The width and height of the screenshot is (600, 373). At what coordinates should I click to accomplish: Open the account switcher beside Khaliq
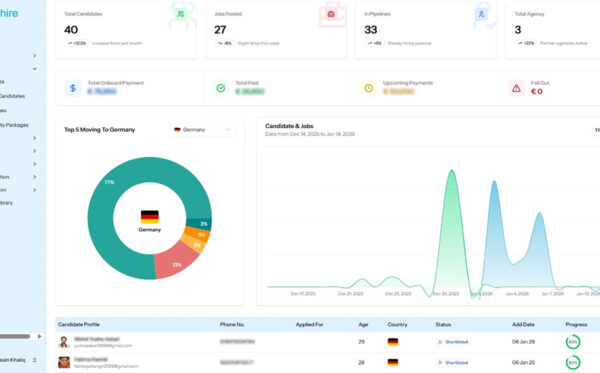coord(35,360)
